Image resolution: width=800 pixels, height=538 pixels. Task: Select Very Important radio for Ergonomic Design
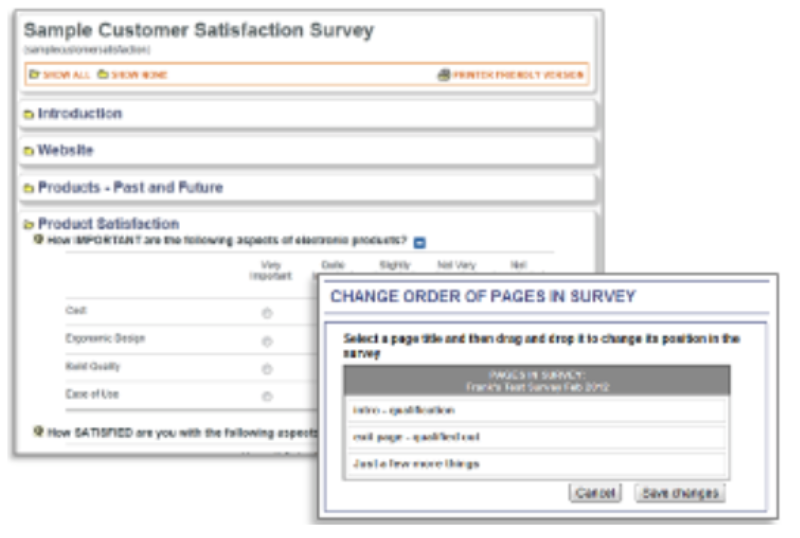(x=267, y=341)
